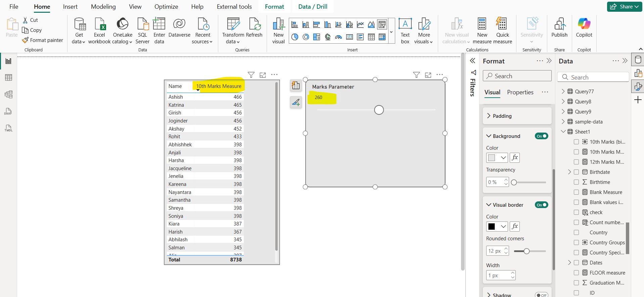Viewport: 644px width, 297px height.
Task: Click the Share button
Action: click(624, 7)
